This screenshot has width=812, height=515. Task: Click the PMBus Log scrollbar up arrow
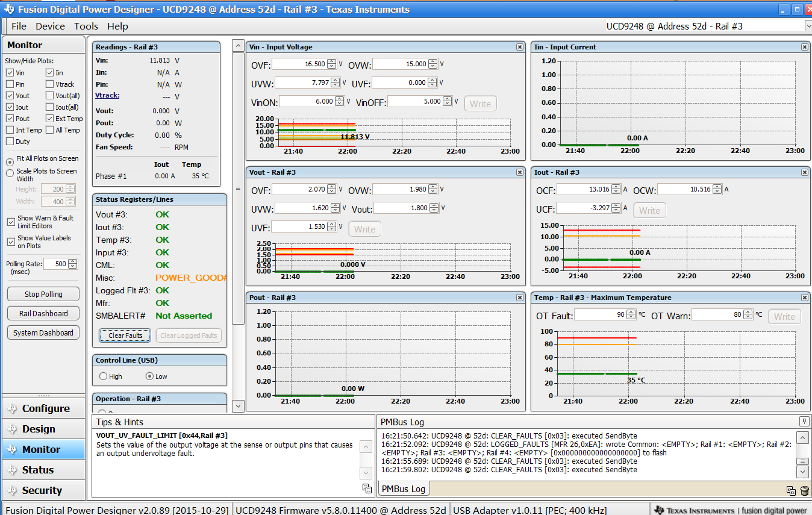[802, 437]
